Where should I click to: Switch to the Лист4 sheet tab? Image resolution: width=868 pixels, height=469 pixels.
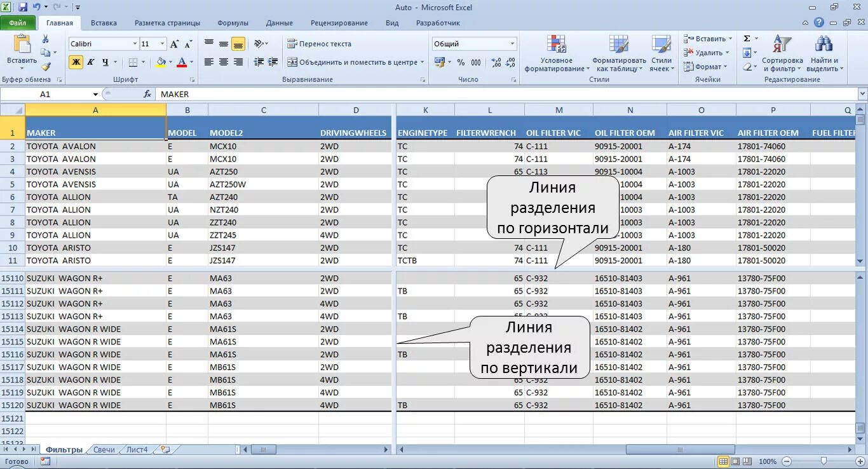point(137,449)
